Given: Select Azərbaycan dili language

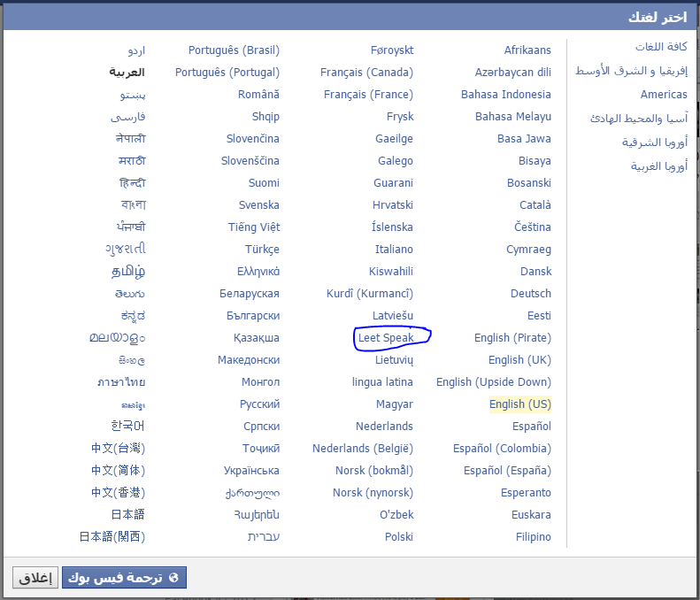Looking at the screenshot, I should pyautogui.click(x=513, y=73).
